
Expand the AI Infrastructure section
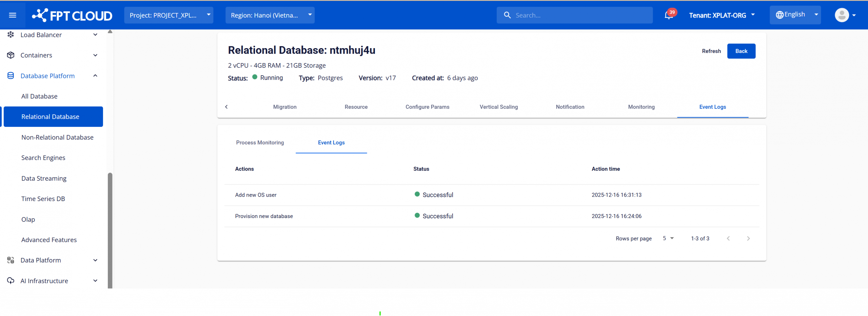click(95, 281)
